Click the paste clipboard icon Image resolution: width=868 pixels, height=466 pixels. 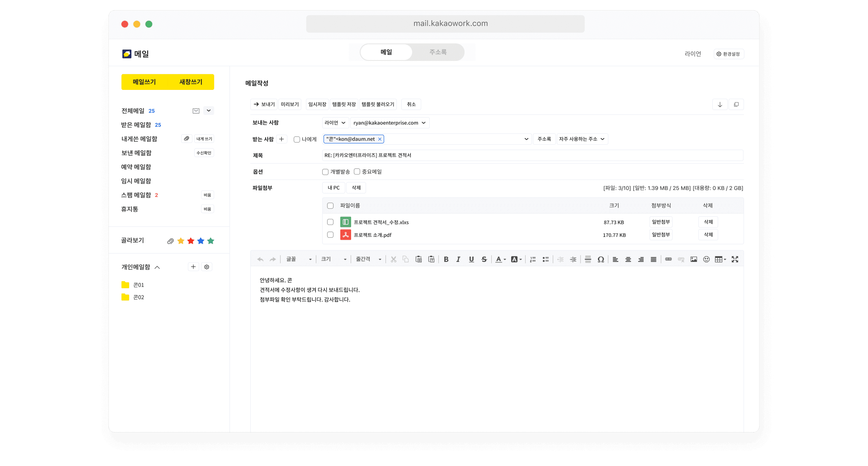tap(419, 259)
